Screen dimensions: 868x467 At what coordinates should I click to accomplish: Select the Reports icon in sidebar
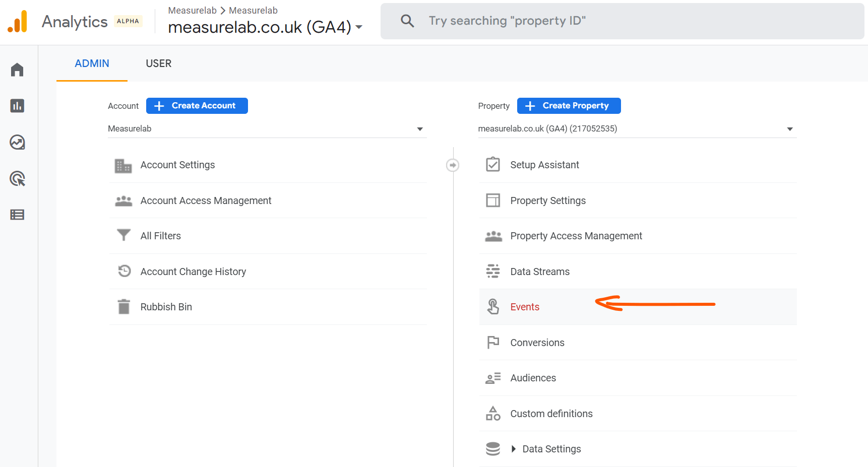point(18,106)
